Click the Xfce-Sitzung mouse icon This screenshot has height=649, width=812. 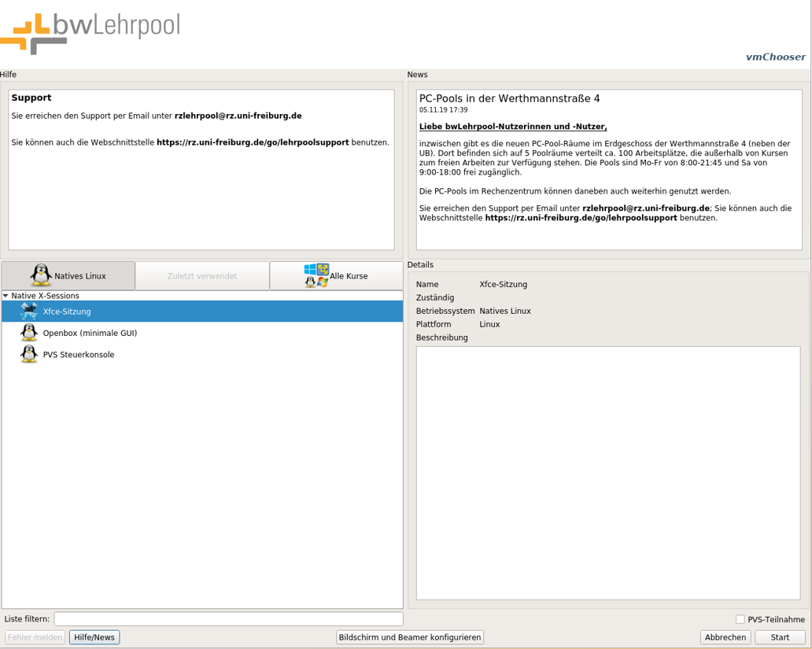point(29,312)
